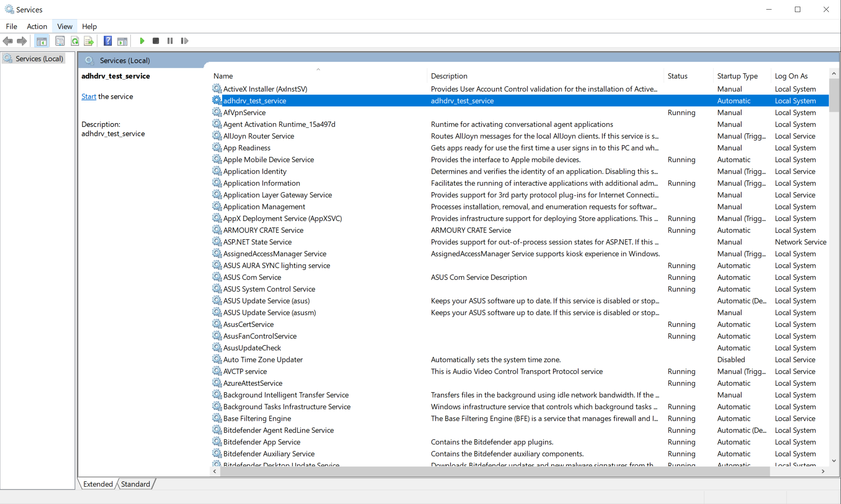Click the Services title bar icon

pos(9,9)
